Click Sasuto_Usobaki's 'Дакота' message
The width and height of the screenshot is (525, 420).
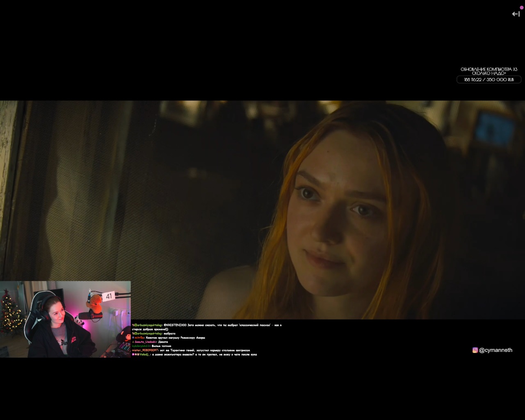pyautogui.click(x=150, y=342)
